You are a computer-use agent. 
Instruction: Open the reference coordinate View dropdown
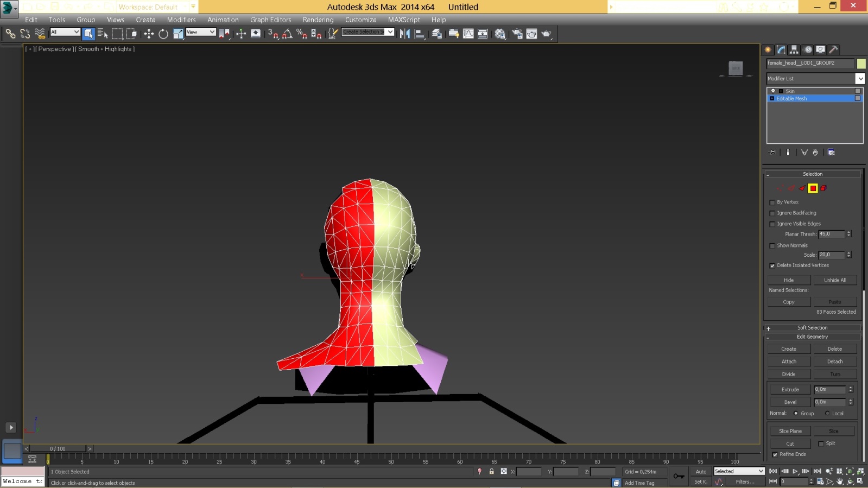[x=201, y=32]
